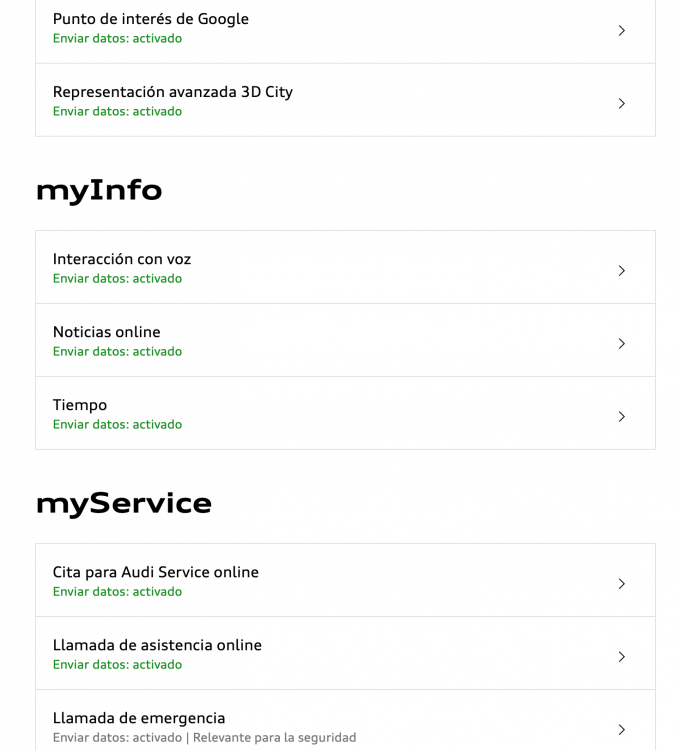Click arrow beside Llamada de asistencia online
The image size is (679, 750).
622,657
